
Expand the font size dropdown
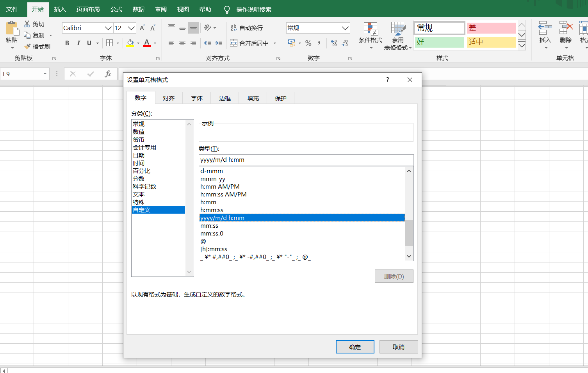(x=131, y=28)
